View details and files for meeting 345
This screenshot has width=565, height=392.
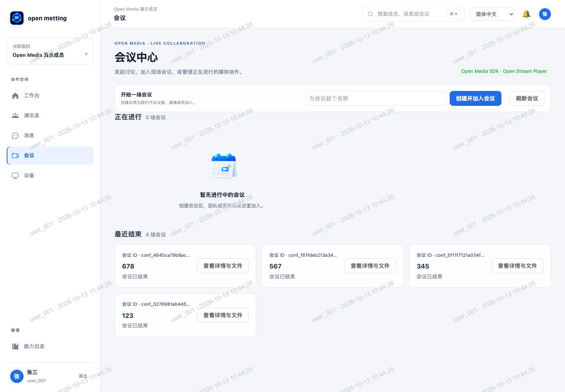tap(518, 266)
